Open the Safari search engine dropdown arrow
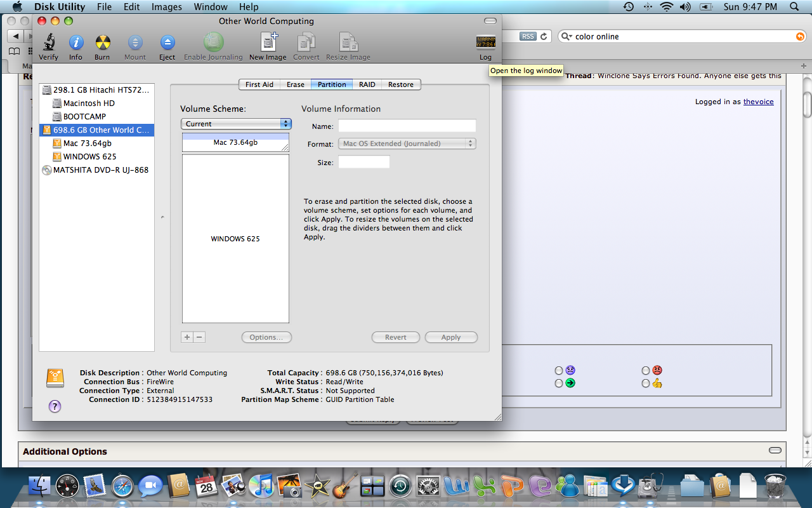 click(x=566, y=37)
